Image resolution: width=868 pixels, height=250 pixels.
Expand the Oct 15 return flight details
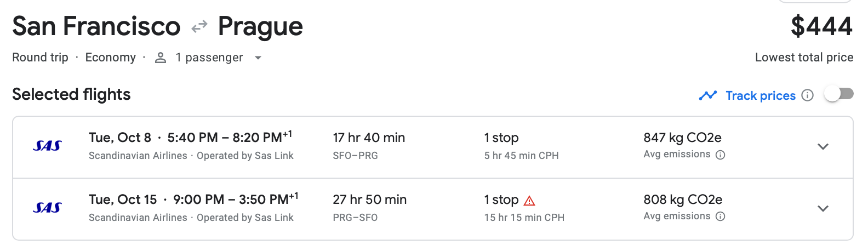coord(823,208)
